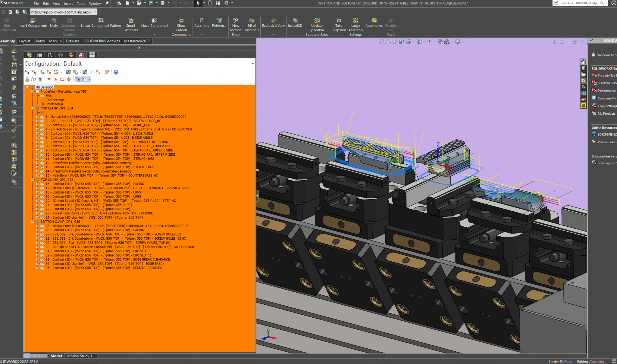Open the Configuration Default dropdown arrow
This screenshot has width=617, height=364.
click(252, 64)
